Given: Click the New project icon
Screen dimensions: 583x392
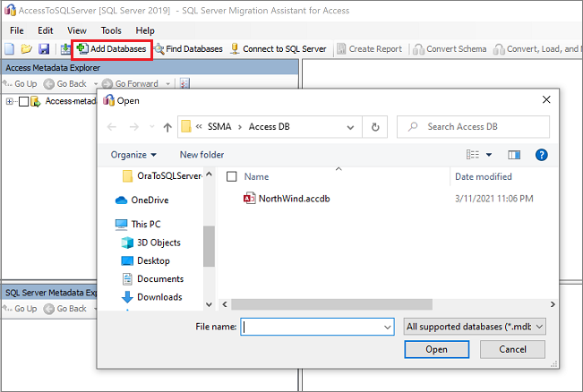Looking at the screenshot, I should click(x=10, y=48).
